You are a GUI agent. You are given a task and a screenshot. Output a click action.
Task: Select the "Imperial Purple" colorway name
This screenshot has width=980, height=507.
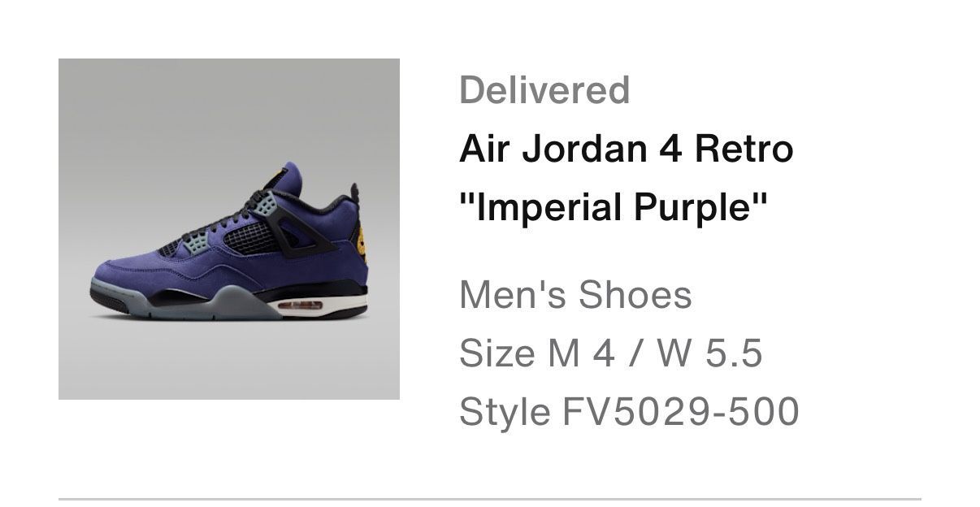614,208
